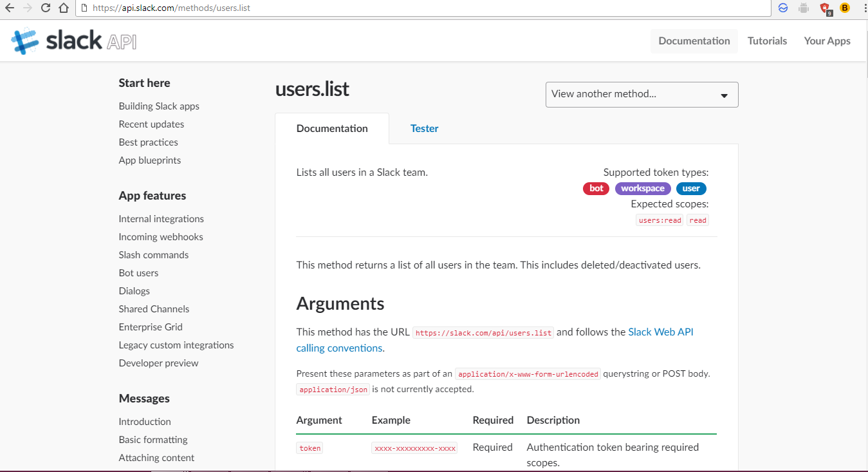Image resolution: width=868 pixels, height=472 pixels.
Task: Open Internal integrations link
Action: (161, 219)
